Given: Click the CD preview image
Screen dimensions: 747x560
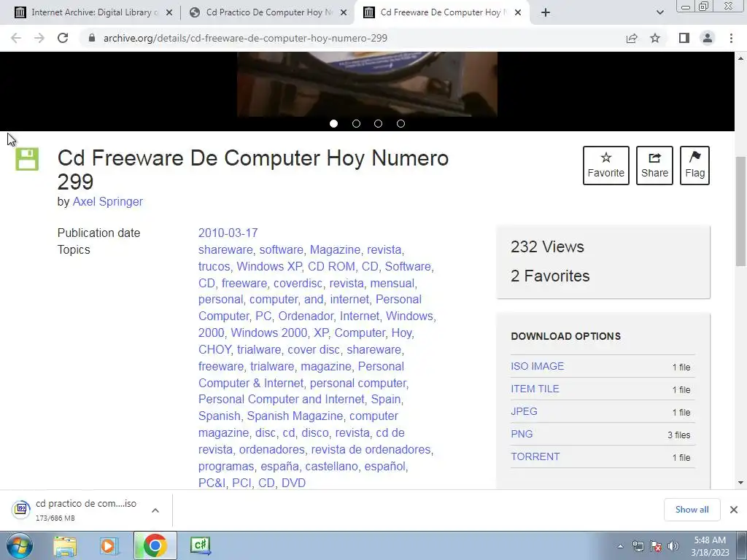Looking at the screenshot, I should pos(367,85).
